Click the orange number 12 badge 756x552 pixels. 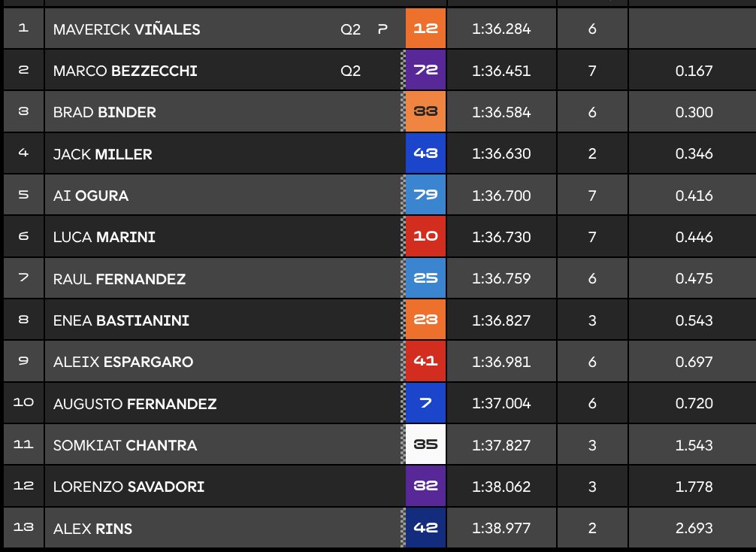click(x=425, y=29)
